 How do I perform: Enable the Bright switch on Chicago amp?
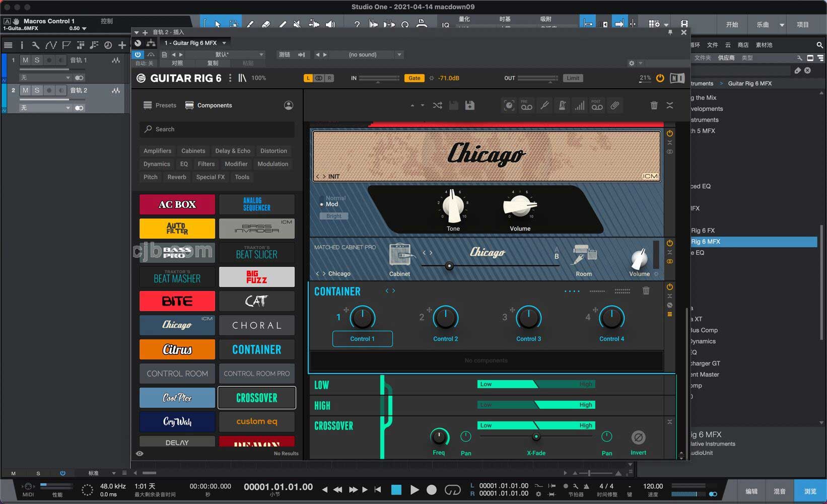[x=334, y=216]
